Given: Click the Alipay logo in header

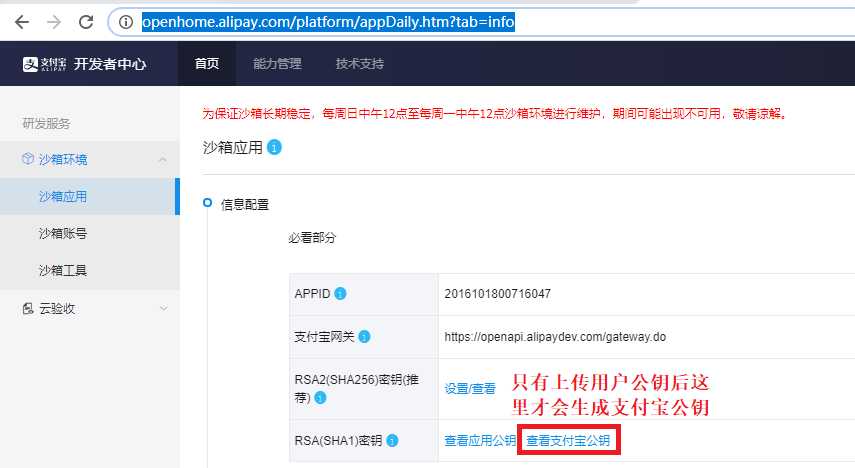Looking at the screenshot, I should [x=44, y=64].
